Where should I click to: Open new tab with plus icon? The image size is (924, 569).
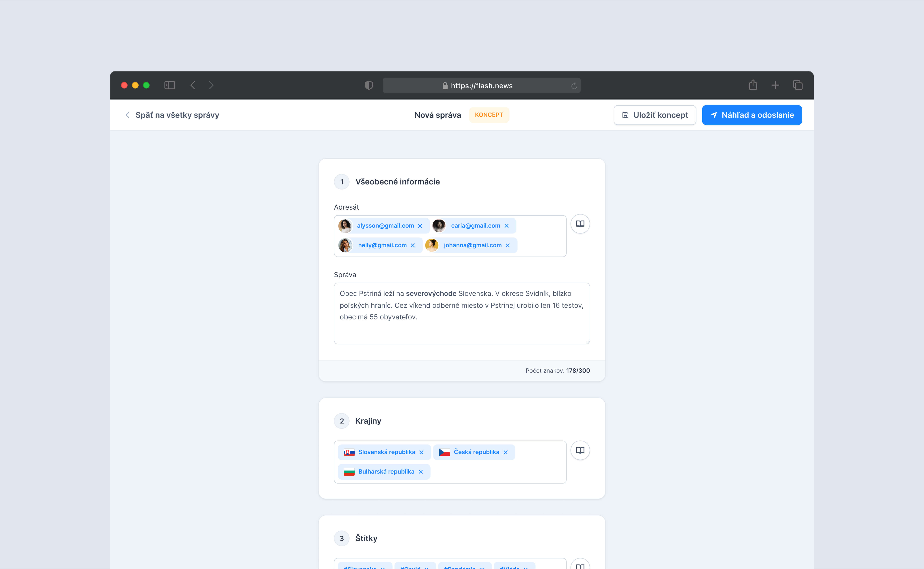coord(775,85)
